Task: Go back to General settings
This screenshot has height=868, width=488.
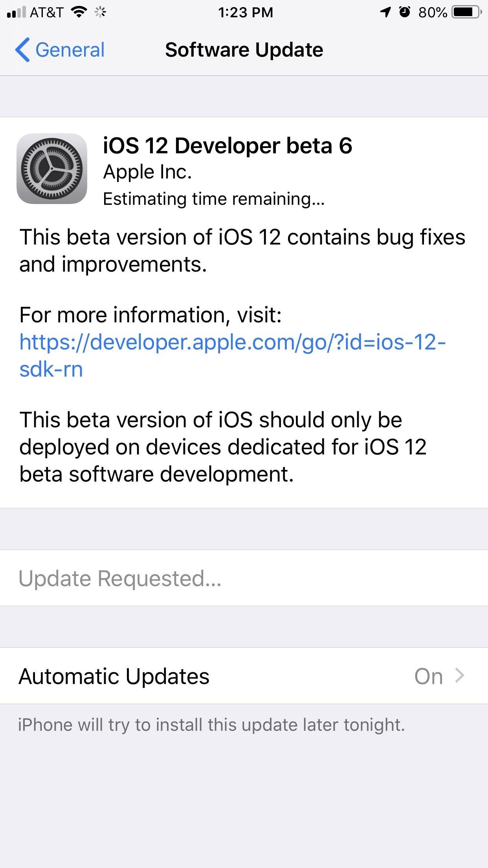Action: 60,50
